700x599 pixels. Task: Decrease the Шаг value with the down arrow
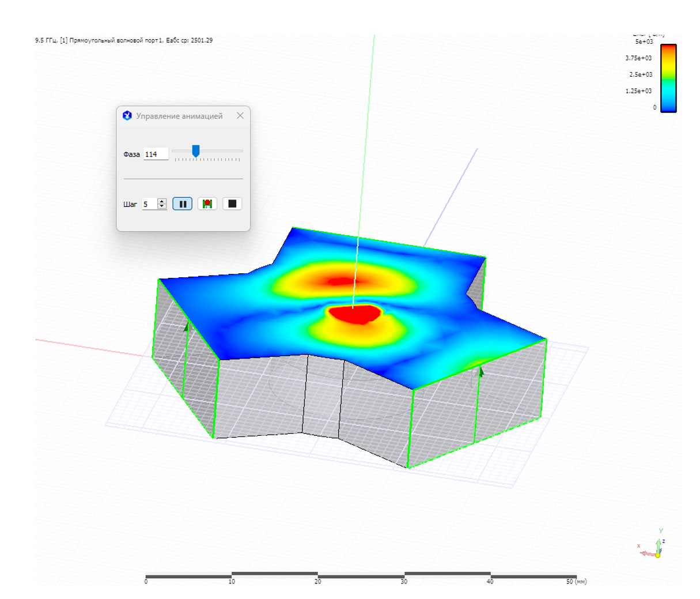(162, 206)
